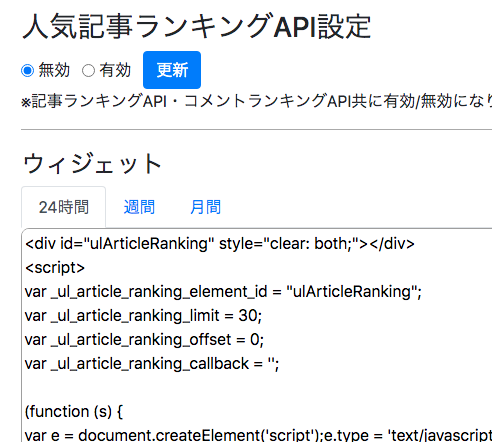Click the <script> tag line

point(55,268)
